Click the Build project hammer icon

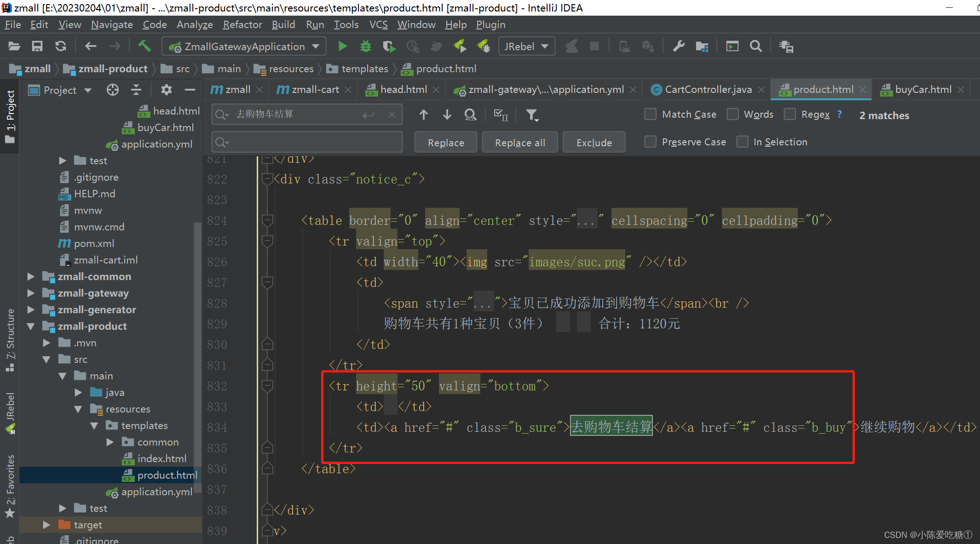tap(144, 46)
